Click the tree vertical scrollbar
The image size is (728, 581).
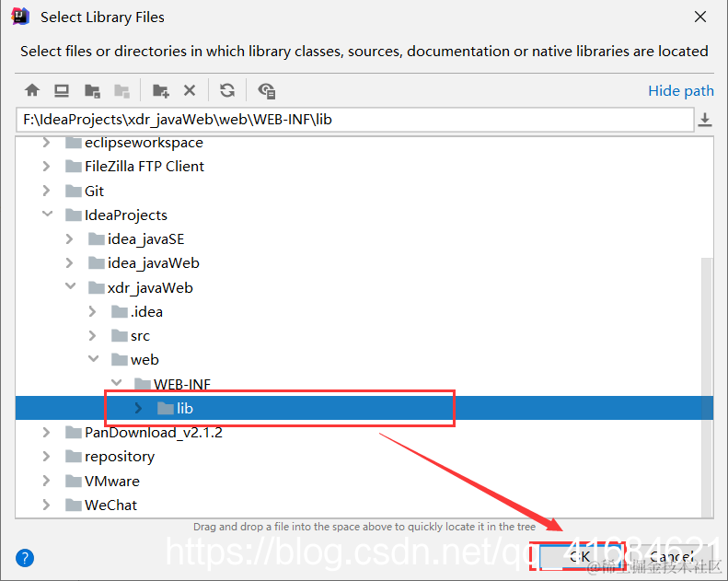pyautogui.click(x=707, y=387)
